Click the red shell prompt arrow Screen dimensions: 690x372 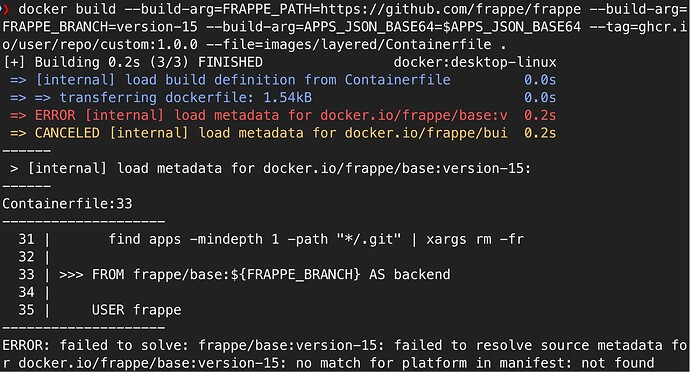pos(5,9)
